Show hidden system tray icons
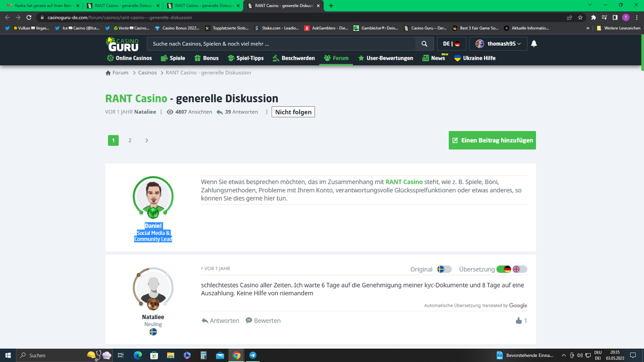644x362 pixels. click(x=564, y=355)
